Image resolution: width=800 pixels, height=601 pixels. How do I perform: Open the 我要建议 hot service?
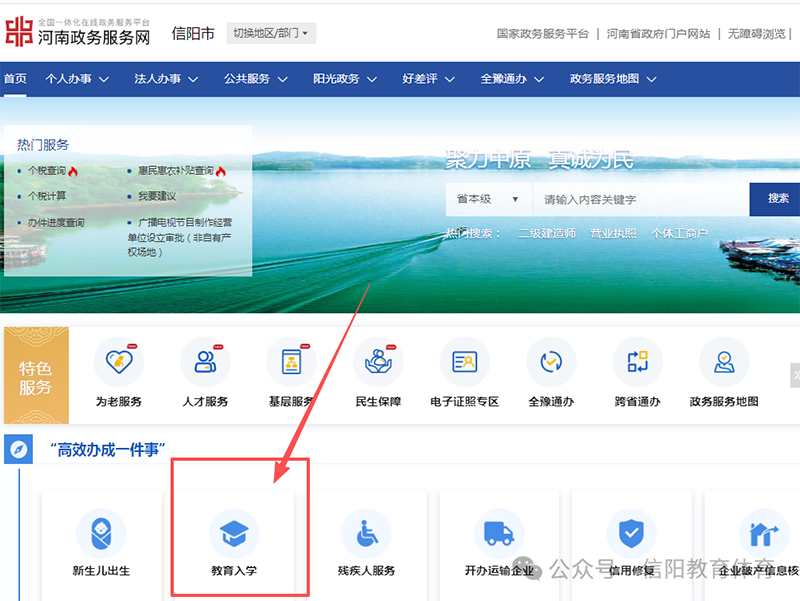[x=157, y=196]
